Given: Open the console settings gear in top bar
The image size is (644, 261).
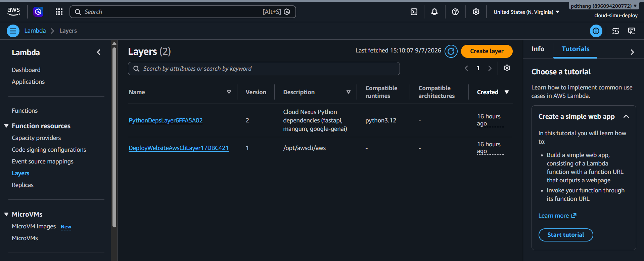Looking at the screenshot, I should [x=476, y=12].
